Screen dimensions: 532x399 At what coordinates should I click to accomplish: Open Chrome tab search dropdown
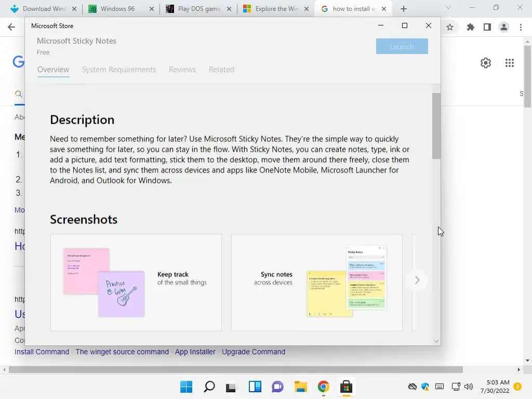(448, 7)
